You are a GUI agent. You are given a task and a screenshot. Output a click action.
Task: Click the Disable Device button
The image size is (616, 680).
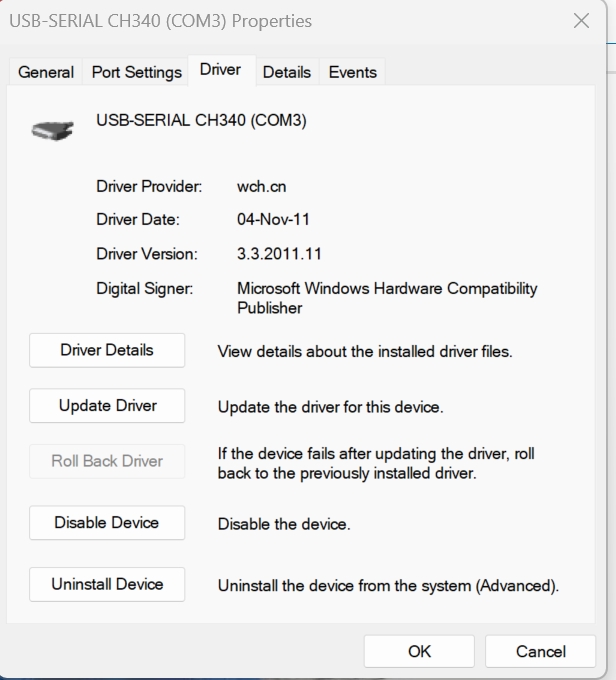click(107, 522)
